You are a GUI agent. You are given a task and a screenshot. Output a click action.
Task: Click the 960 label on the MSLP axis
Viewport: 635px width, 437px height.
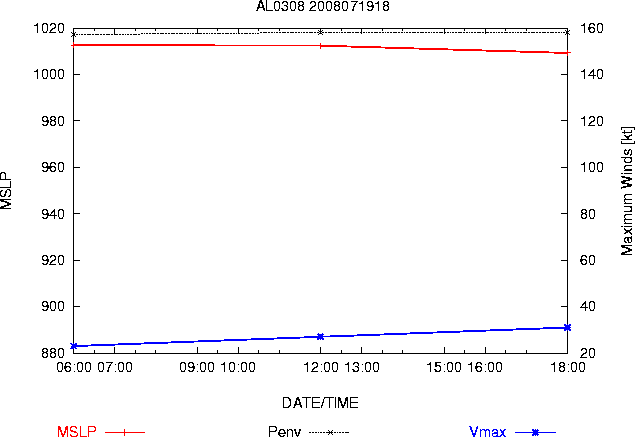53,167
